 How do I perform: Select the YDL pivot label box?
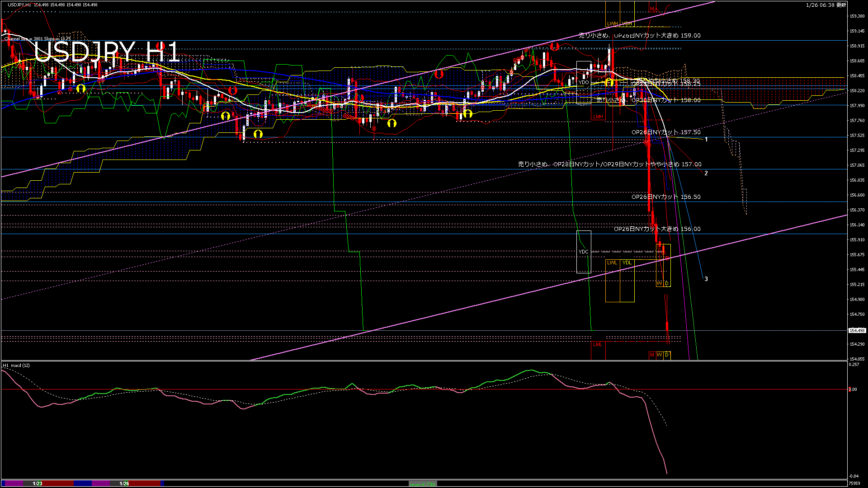[627, 263]
